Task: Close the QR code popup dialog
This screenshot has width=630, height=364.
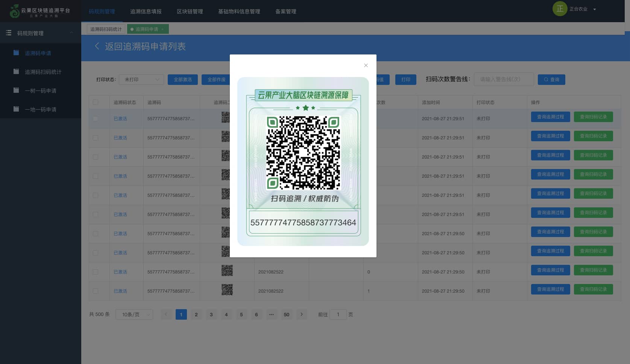Action: click(x=366, y=65)
